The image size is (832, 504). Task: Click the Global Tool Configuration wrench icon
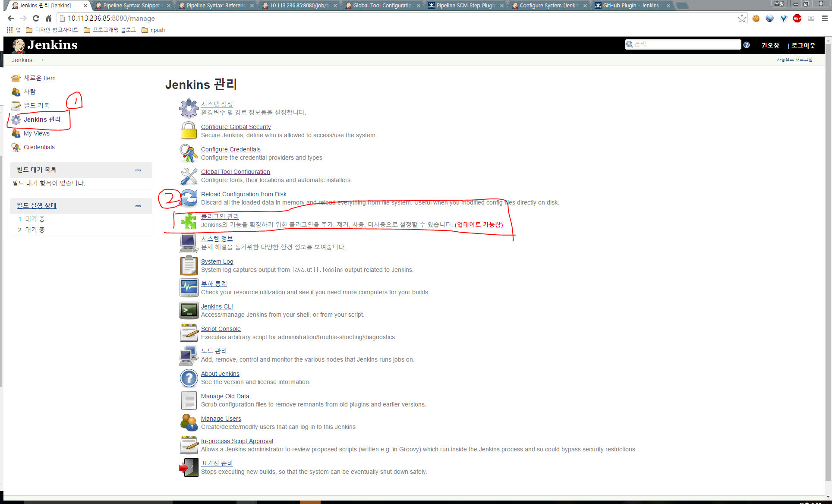[189, 176]
